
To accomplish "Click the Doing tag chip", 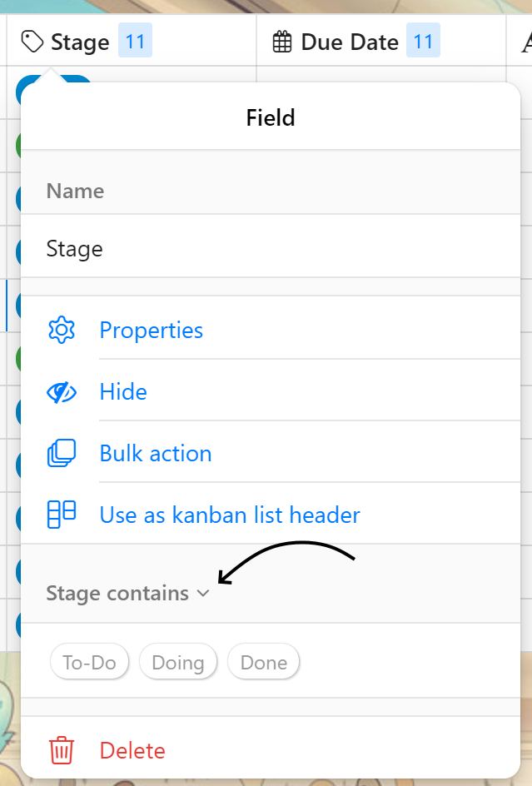I will 178,663.
